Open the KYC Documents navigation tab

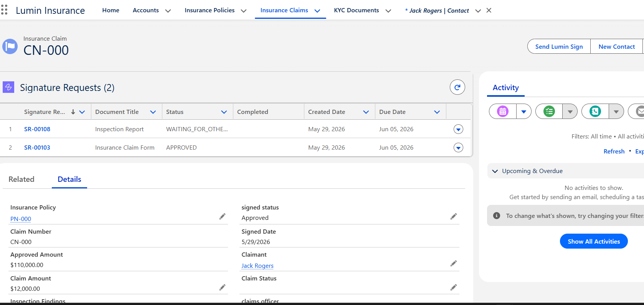(x=357, y=10)
